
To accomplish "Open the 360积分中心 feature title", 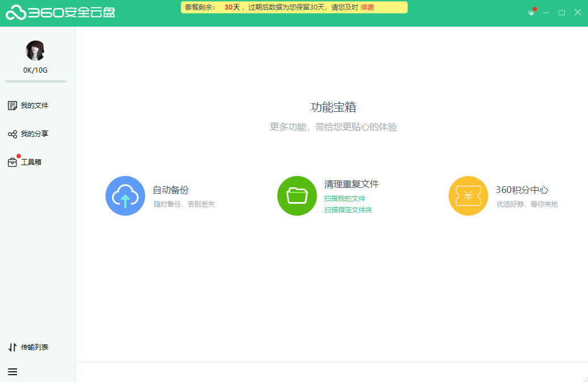I will [522, 190].
